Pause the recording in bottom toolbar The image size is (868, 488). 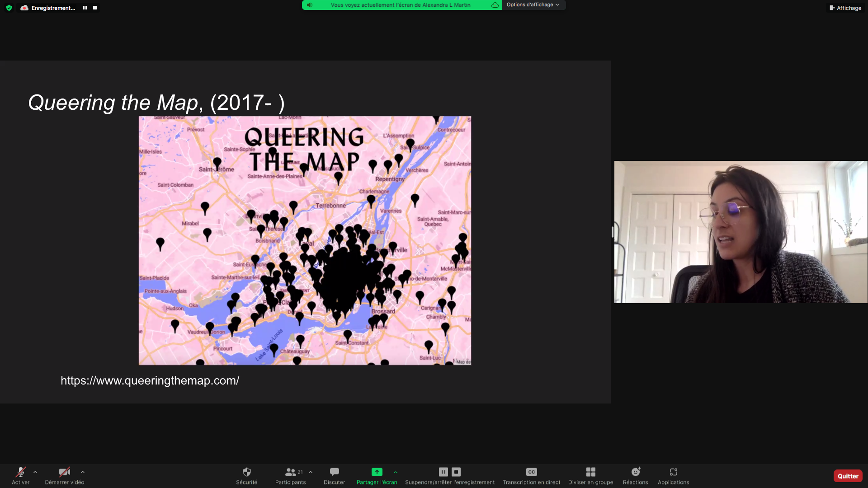(x=443, y=472)
